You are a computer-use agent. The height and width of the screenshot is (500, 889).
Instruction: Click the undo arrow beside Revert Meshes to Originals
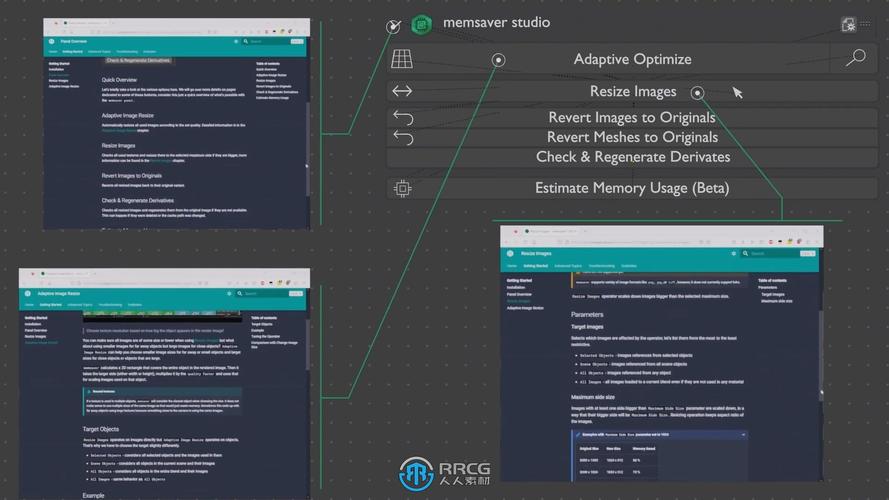[x=403, y=137]
